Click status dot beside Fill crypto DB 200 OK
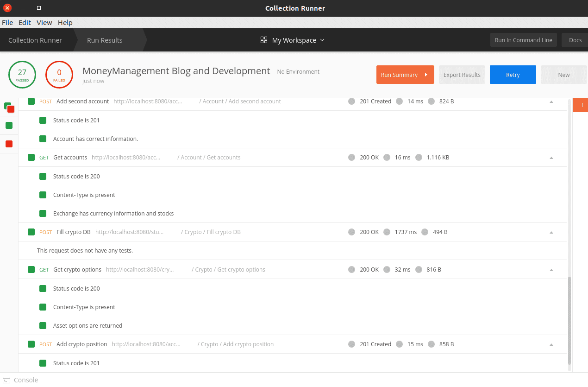Screen dimensions: 588x387 pyautogui.click(x=351, y=232)
